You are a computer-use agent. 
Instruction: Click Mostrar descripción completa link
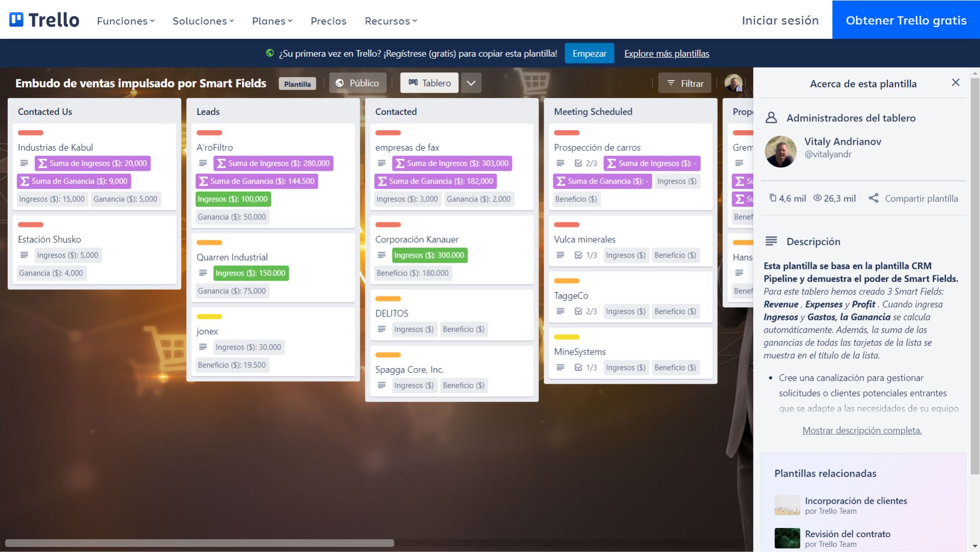862,430
